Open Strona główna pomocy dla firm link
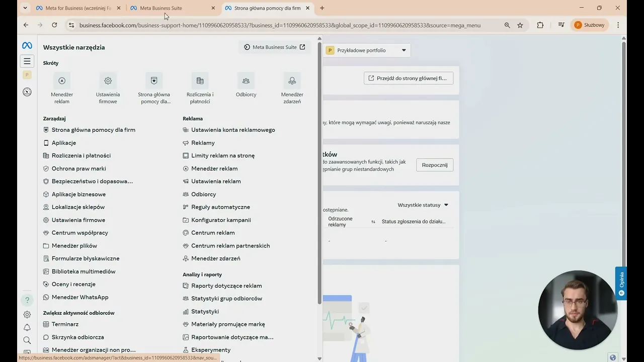Image resolution: width=644 pixels, height=362 pixels. pos(89,130)
